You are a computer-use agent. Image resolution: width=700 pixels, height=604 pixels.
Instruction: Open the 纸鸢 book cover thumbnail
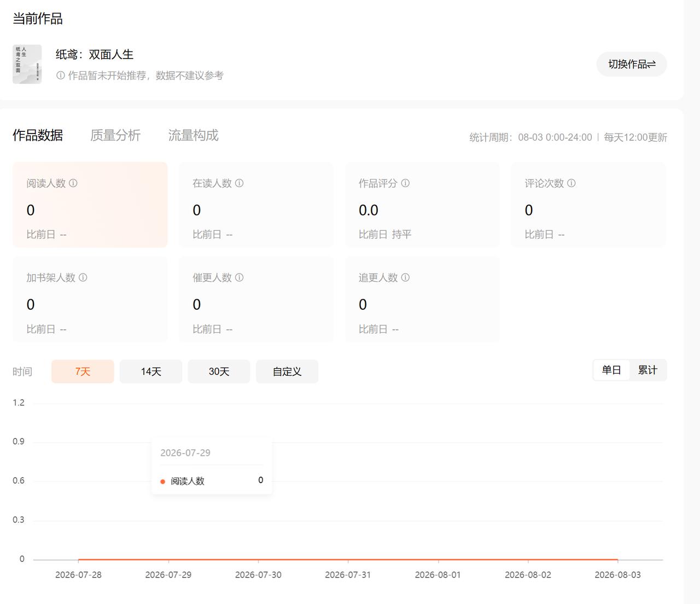[x=27, y=64]
